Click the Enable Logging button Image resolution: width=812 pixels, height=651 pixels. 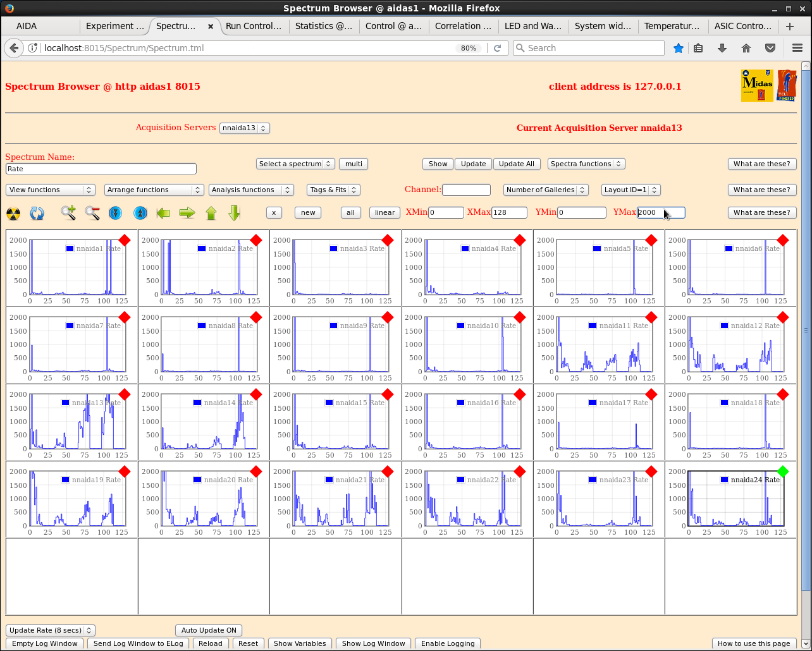click(448, 643)
